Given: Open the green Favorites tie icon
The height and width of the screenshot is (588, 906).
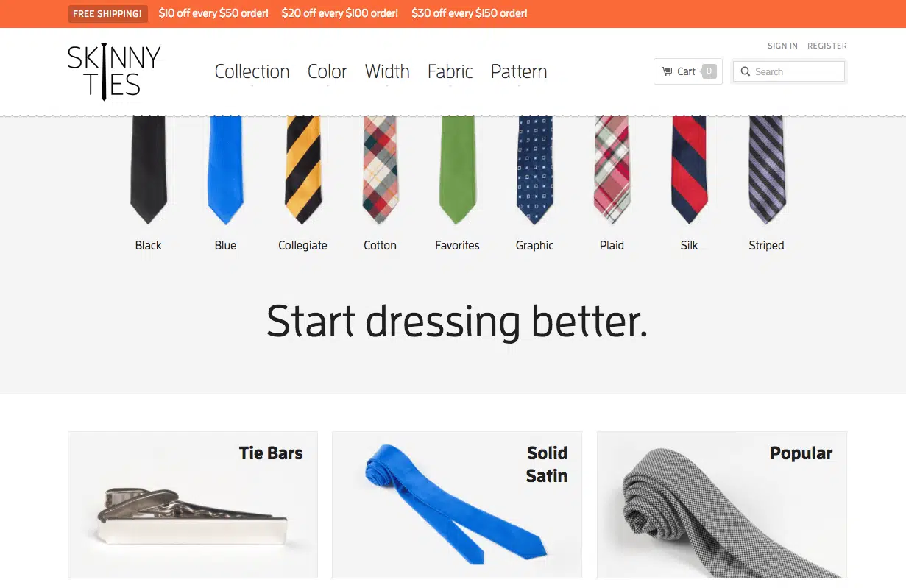Looking at the screenshot, I should tap(457, 170).
